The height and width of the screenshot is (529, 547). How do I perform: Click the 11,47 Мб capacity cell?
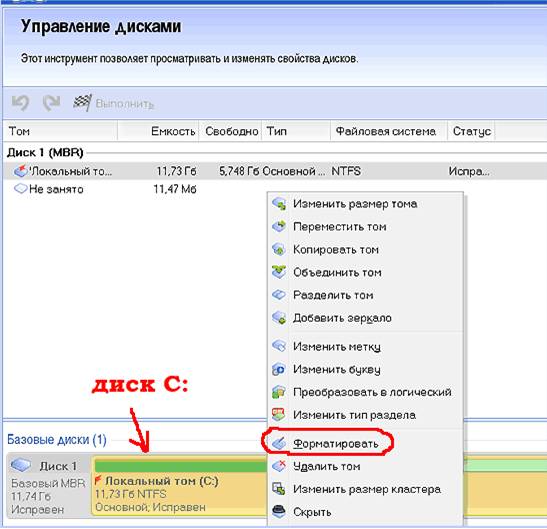175,189
